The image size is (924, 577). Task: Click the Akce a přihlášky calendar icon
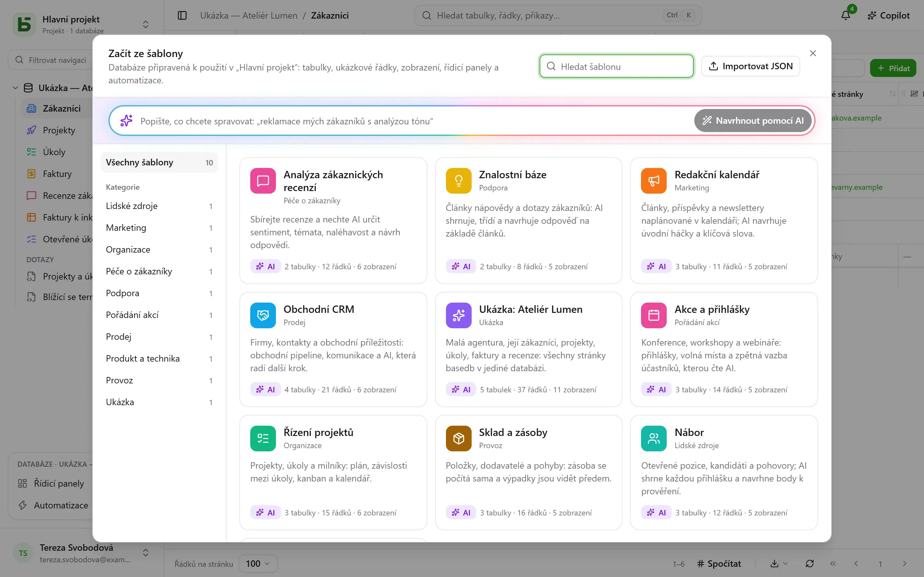tap(654, 315)
